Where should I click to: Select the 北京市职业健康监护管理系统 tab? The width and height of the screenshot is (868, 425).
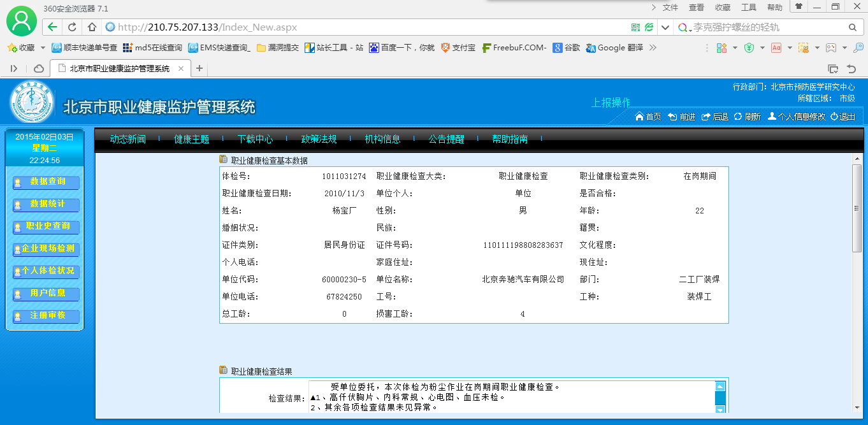120,68
